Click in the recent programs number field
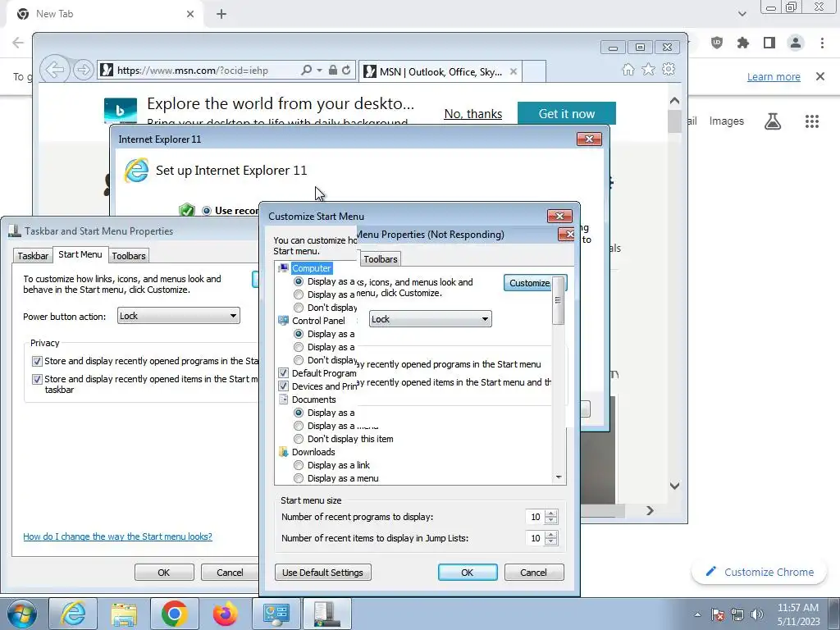 coord(535,517)
